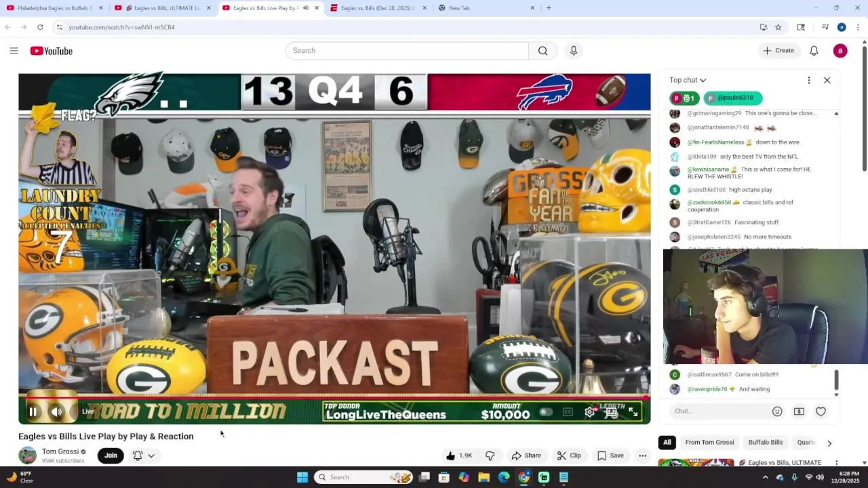
Task: Open emoji picker in chat
Action: click(777, 411)
